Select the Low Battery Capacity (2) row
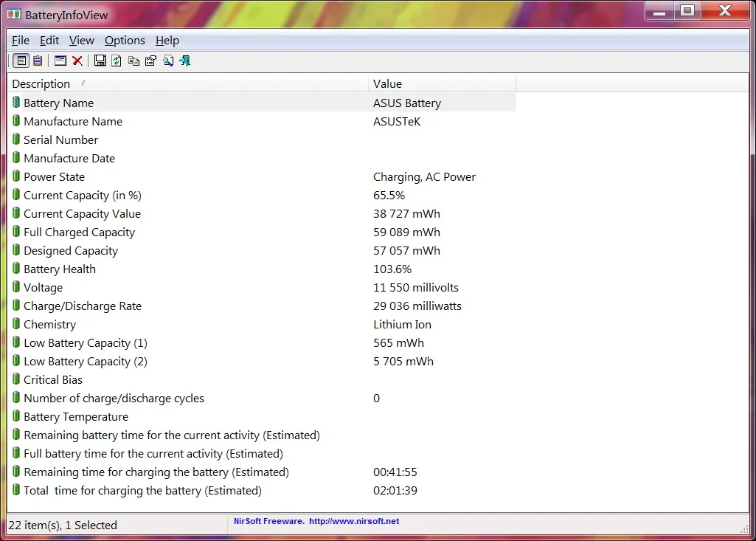 (x=263, y=362)
